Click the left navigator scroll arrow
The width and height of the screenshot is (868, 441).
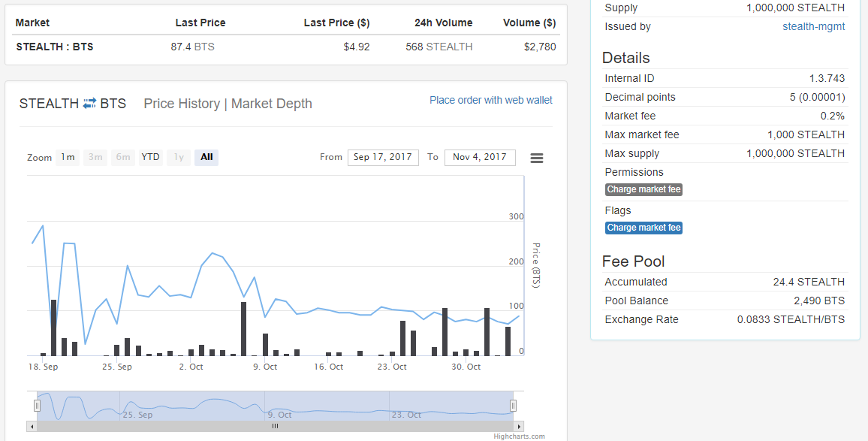pyautogui.click(x=32, y=426)
